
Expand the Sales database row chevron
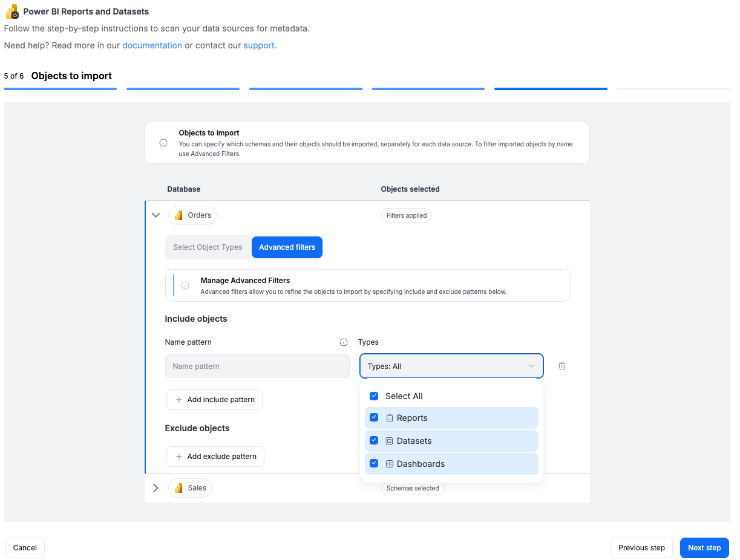click(x=156, y=488)
